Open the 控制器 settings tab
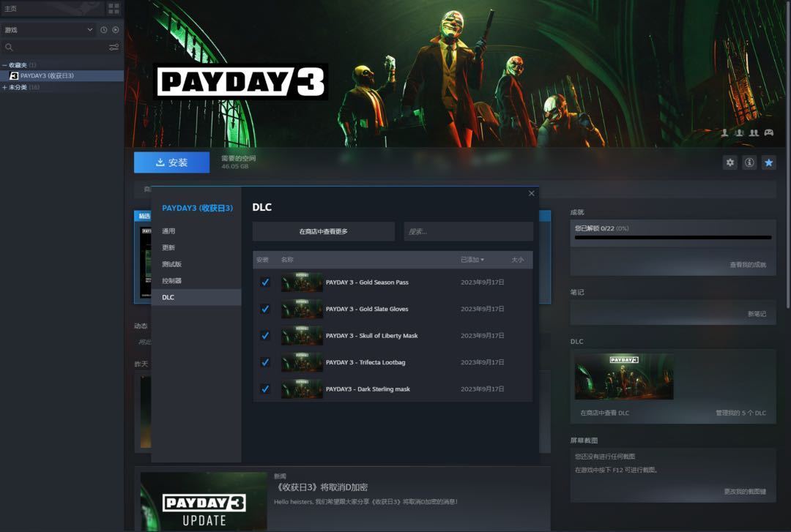The image size is (791, 532). click(x=196, y=281)
